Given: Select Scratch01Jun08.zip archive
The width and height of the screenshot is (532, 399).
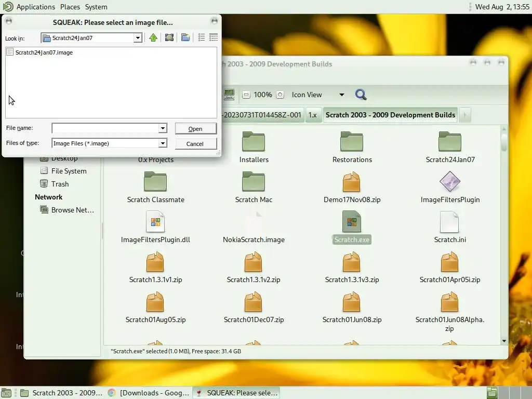Looking at the screenshot, I should pyautogui.click(x=352, y=308).
